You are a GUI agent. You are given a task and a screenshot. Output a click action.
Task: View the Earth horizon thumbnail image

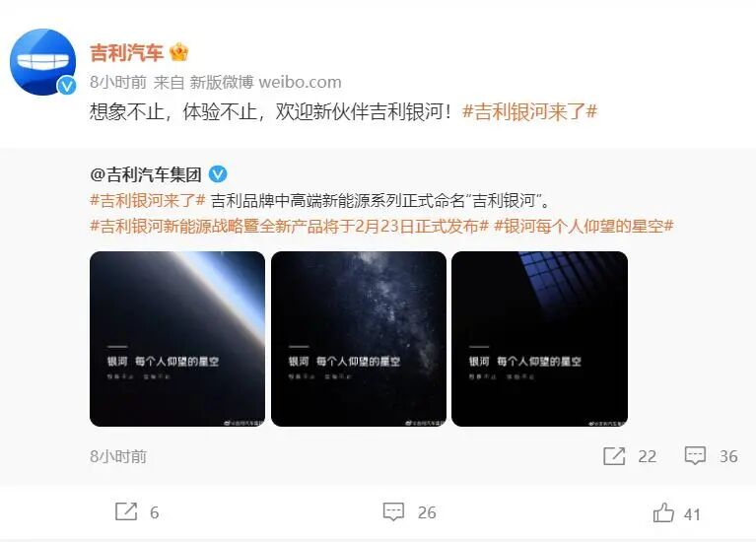[x=177, y=339]
